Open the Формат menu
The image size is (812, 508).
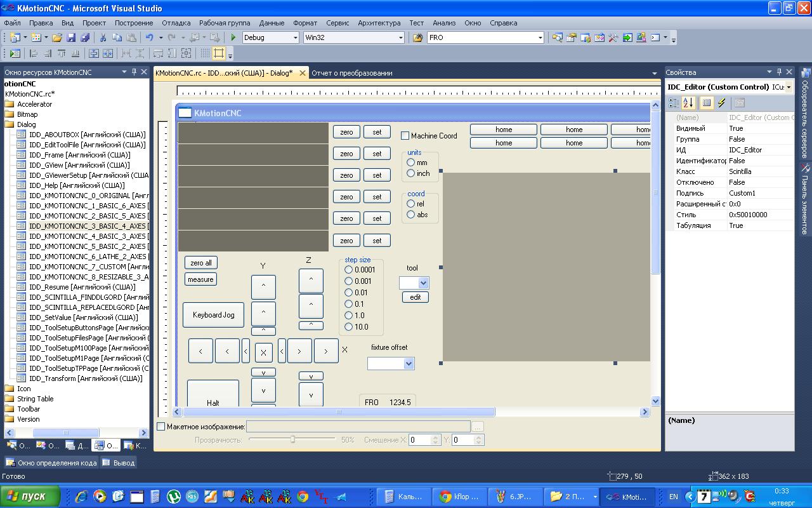pos(305,23)
